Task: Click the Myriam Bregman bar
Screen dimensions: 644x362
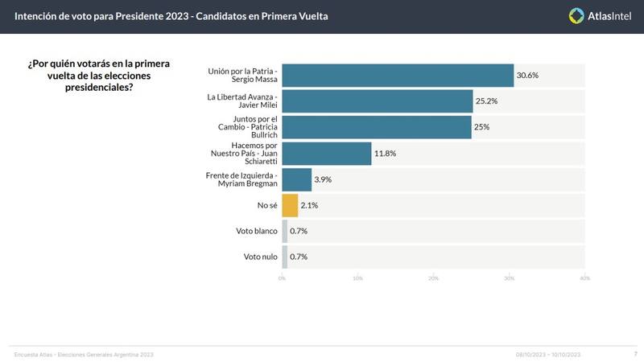Action: [x=297, y=179]
